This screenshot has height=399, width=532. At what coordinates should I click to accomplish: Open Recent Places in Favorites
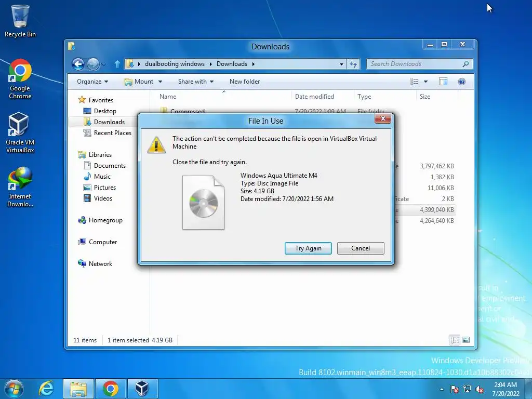[112, 132]
